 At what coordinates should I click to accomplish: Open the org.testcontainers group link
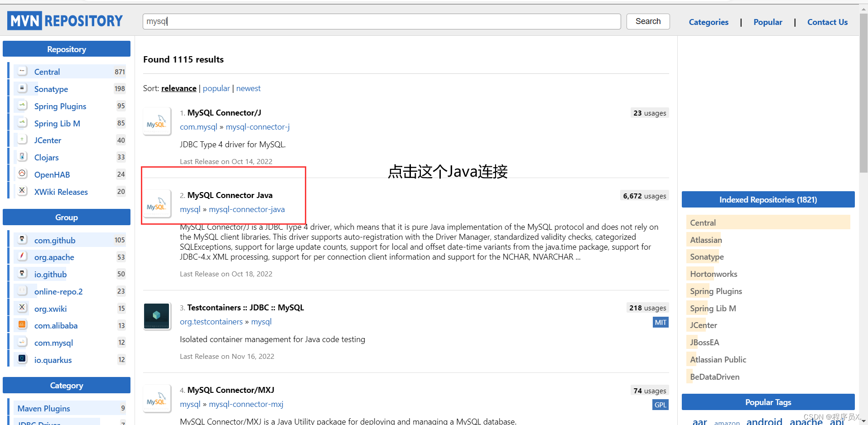click(x=211, y=322)
